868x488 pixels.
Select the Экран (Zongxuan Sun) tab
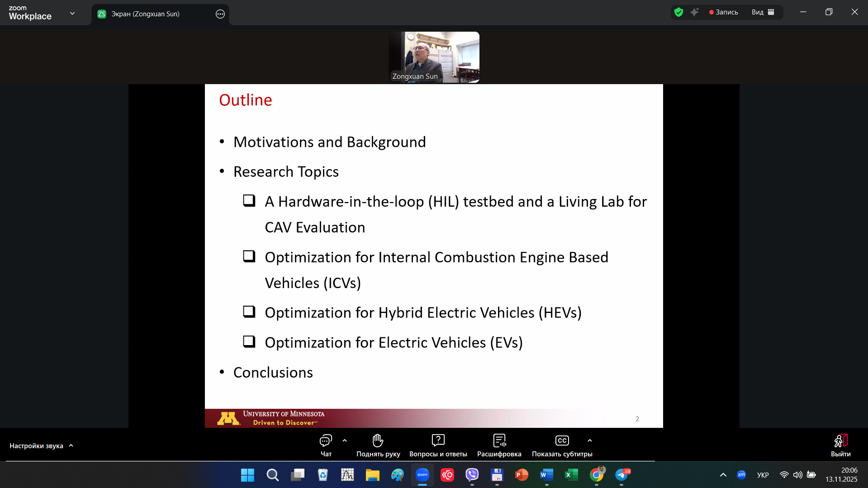coord(146,14)
